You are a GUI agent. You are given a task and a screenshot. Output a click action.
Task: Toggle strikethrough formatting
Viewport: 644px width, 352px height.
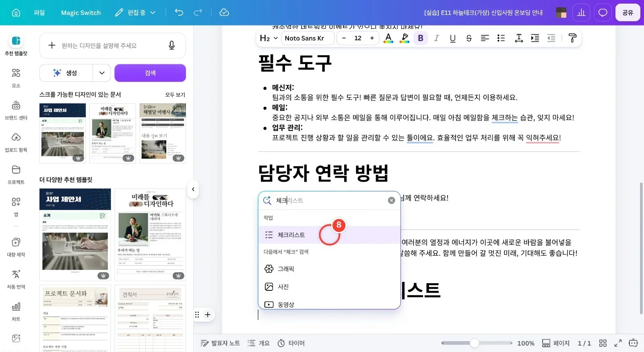click(x=469, y=38)
